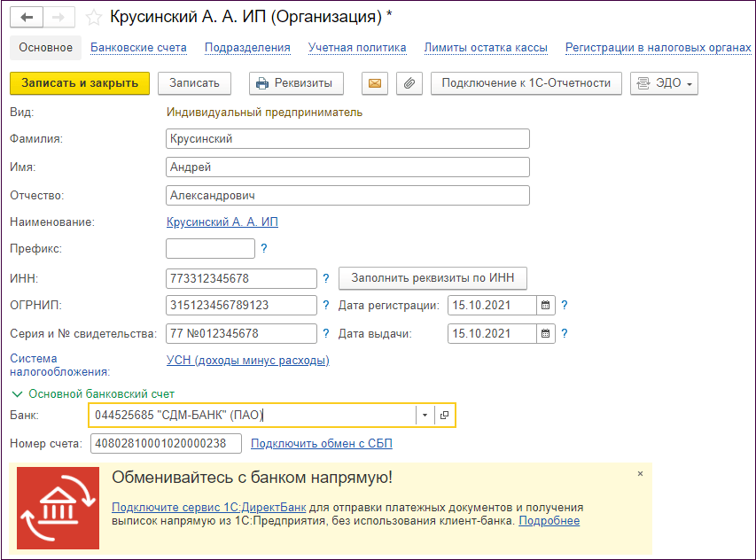Click the forward navigation arrow
Screen dimensions: 756x560
point(58,17)
